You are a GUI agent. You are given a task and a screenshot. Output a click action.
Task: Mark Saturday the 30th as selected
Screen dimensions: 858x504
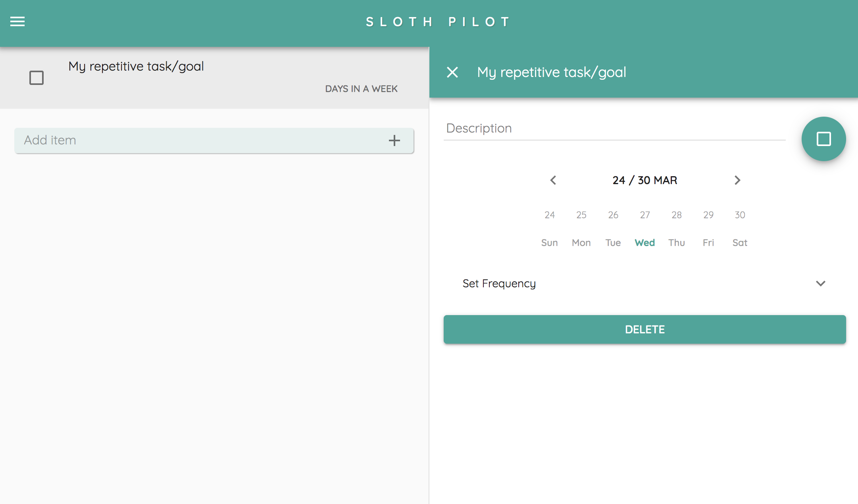tap(740, 228)
